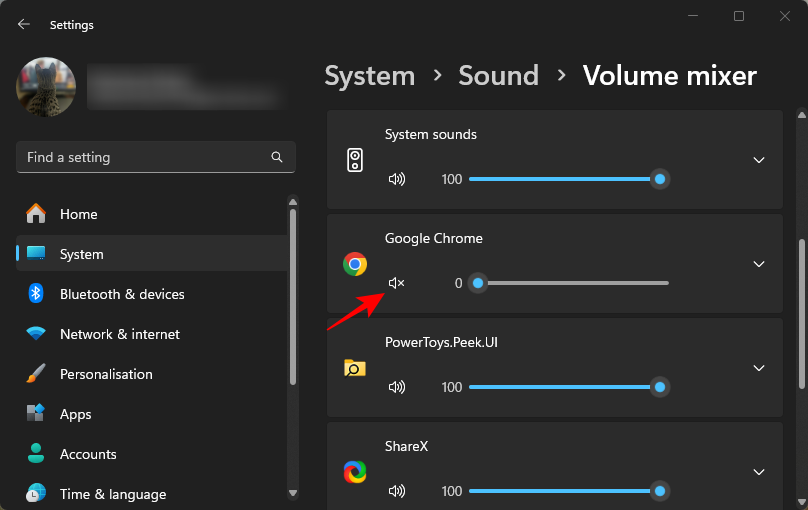This screenshot has width=808, height=510.
Task: Expand the System sounds options chevron
Action: [x=759, y=160]
